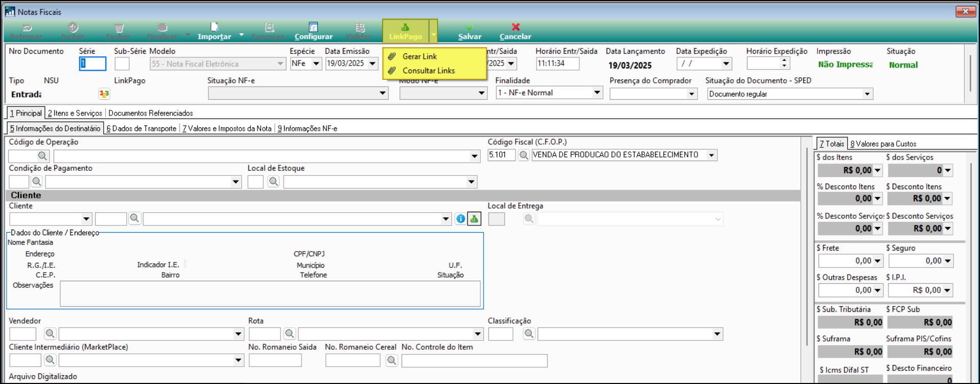The width and height of the screenshot is (980, 384).
Task: Open the $ Frete value dropdown
Action: 877,261
